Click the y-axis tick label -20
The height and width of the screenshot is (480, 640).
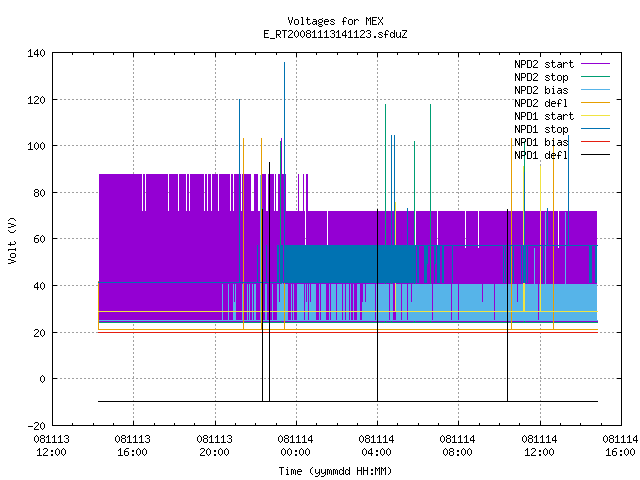coord(36,426)
